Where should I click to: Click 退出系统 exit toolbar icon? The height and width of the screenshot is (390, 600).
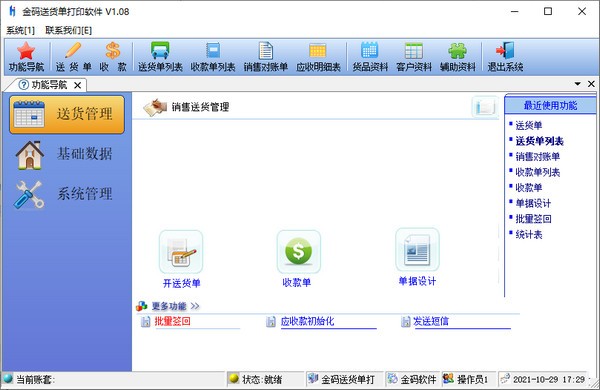pyautogui.click(x=505, y=57)
